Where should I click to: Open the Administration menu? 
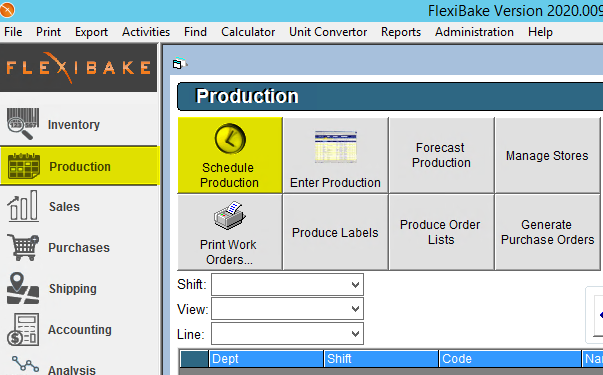point(474,32)
